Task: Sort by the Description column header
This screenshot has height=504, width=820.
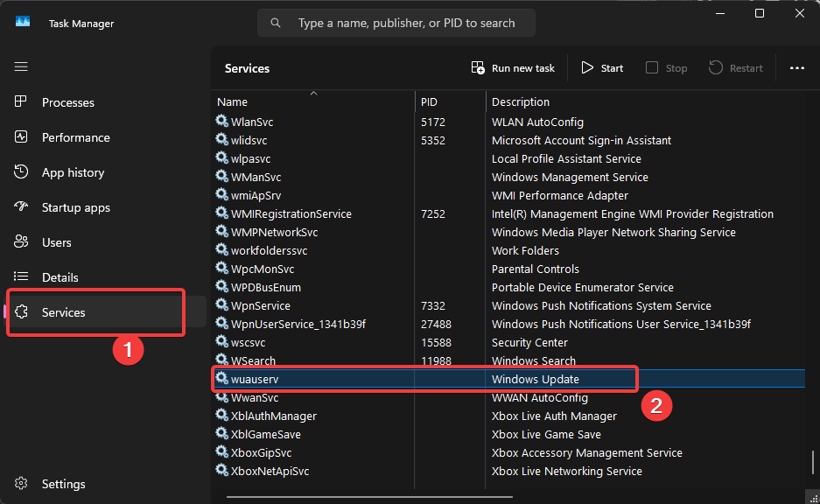Action: point(521,102)
